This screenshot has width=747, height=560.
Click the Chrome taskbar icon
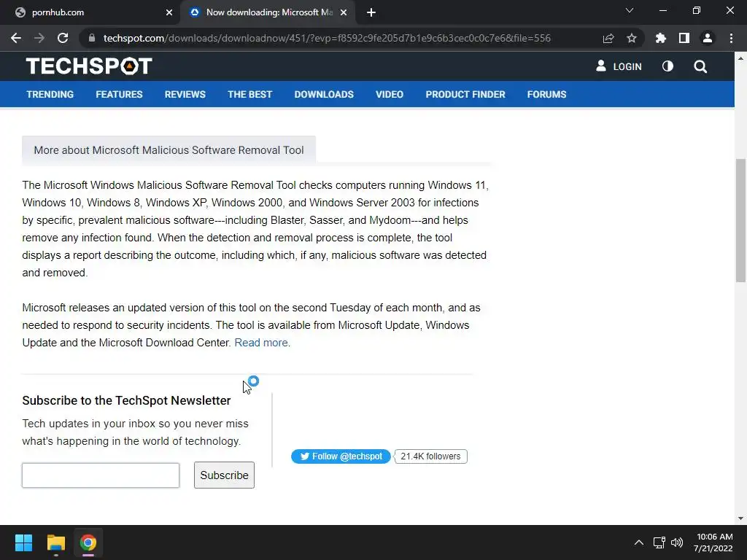click(x=88, y=542)
